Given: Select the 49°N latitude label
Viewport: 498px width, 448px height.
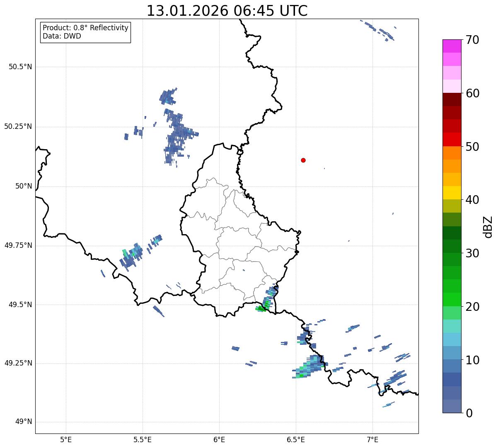Looking at the screenshot, I should pos(24,422).
